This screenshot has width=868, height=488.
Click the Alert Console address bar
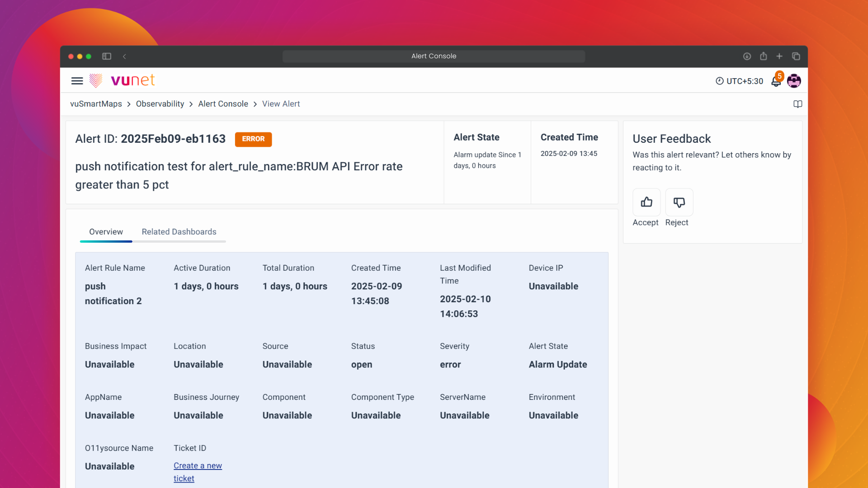(434, 56)
